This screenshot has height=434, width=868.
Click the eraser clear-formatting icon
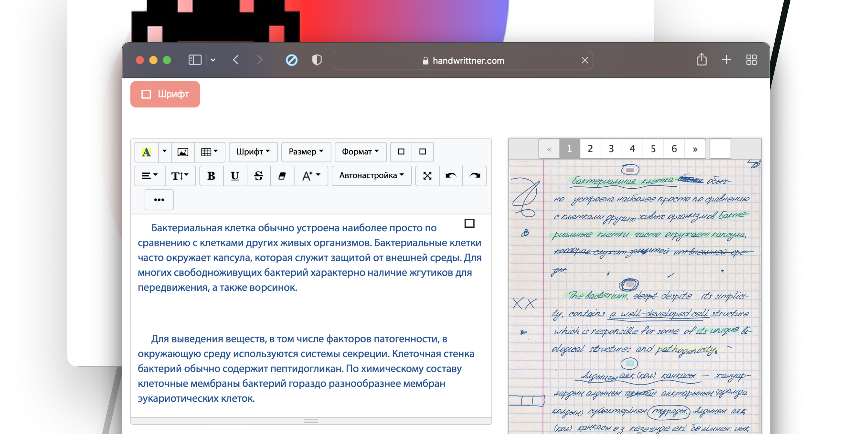(x=282, y=176)
